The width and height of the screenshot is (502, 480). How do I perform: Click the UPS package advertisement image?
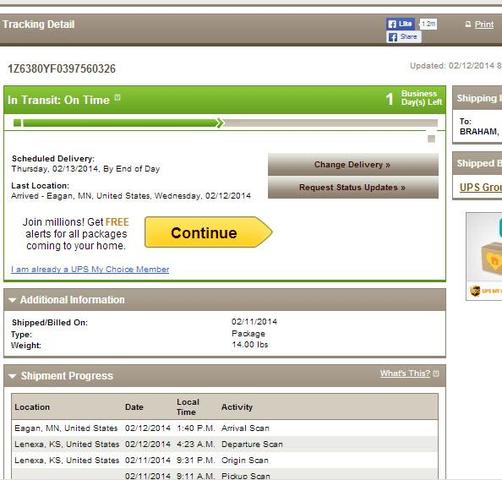click(484, 256)
